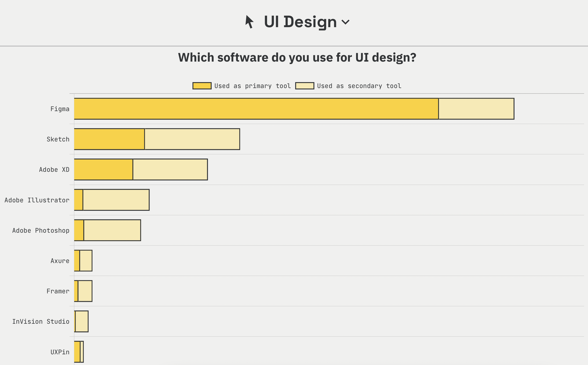
Task: Click the Sketch row label
Action: 58,139
